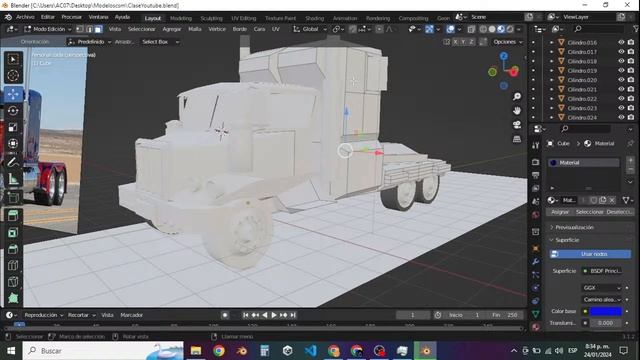Select the Loop Cut tool

13,265
